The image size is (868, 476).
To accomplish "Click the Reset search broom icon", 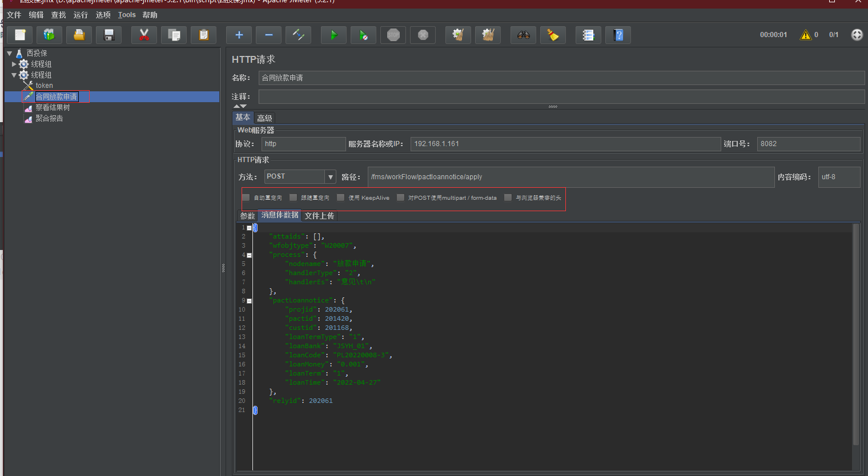I will click(553, 35).
